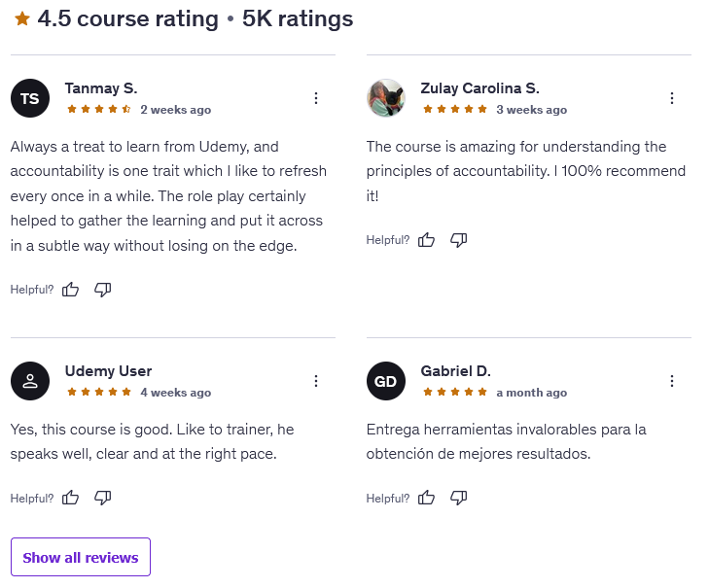Click Show all reviews button
This screenshot has height=588, width=709.
[x=81, y=557]
